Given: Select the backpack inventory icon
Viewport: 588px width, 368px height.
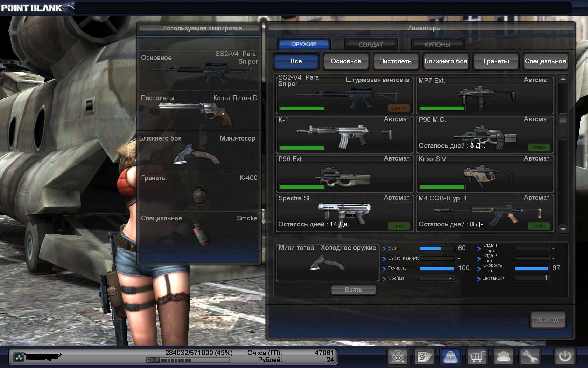Looking at the screenshot, I should 451,357.
